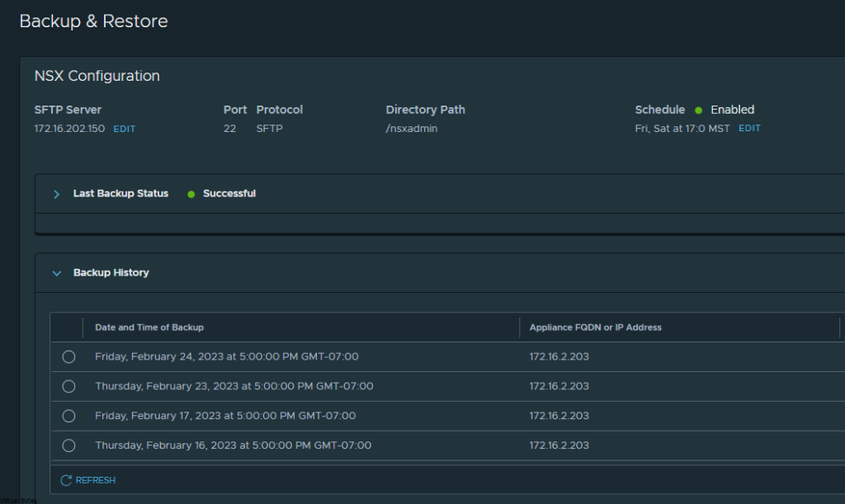845x504 pixels.
Task: Click the directory path /nsxadmin
Action: click(412, 129)
